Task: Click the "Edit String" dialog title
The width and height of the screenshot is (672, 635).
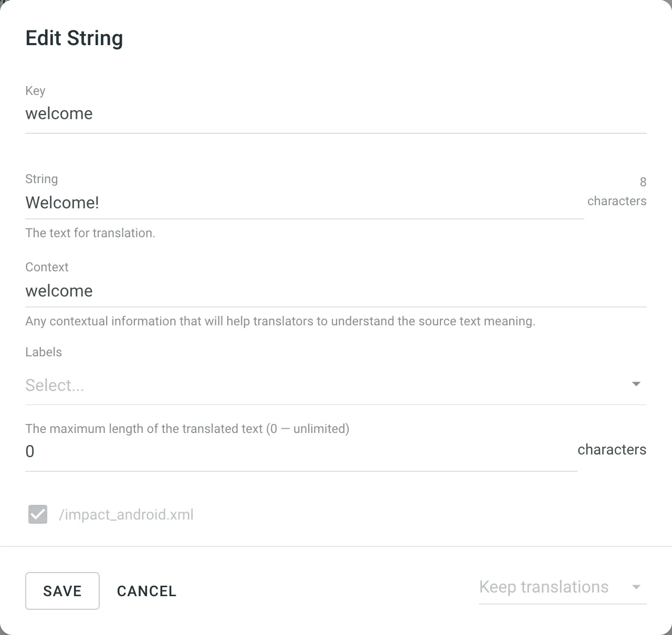Action: (x=74, y=38)
